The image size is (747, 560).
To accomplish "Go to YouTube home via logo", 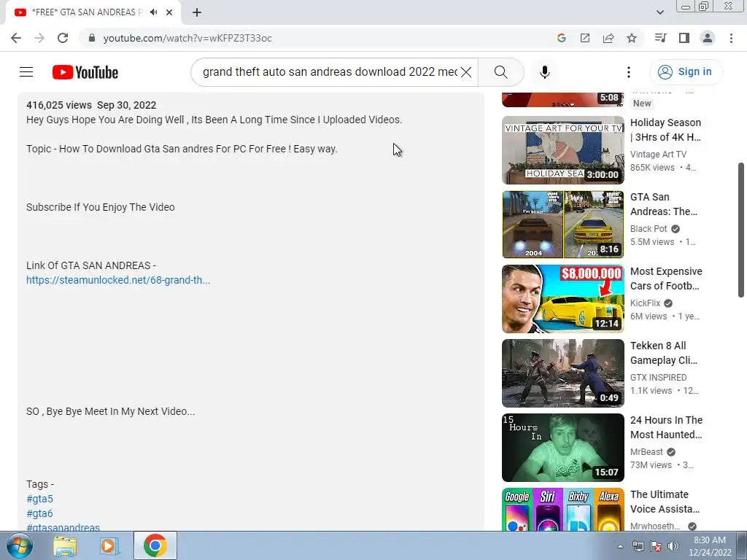I will [85, 72].
